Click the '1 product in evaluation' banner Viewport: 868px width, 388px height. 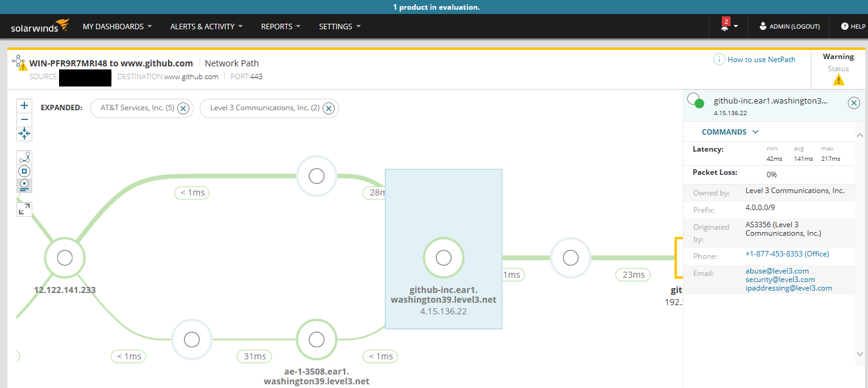(x=436, y=7)
